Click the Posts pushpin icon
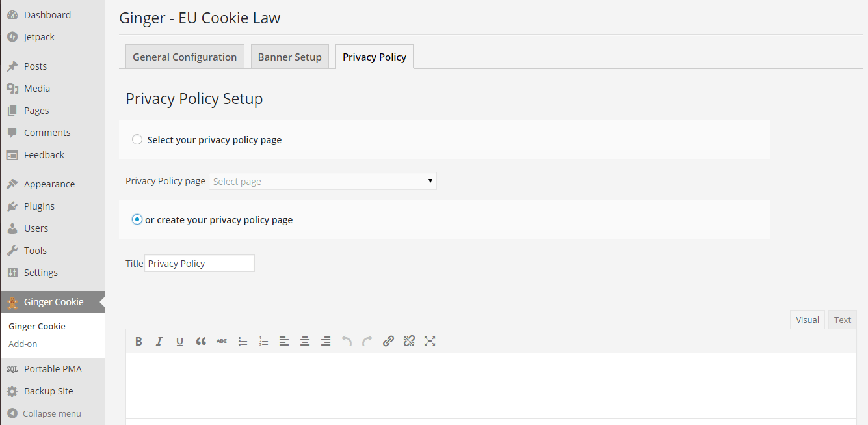Screen dimensions: 868x425 [12, 66]
